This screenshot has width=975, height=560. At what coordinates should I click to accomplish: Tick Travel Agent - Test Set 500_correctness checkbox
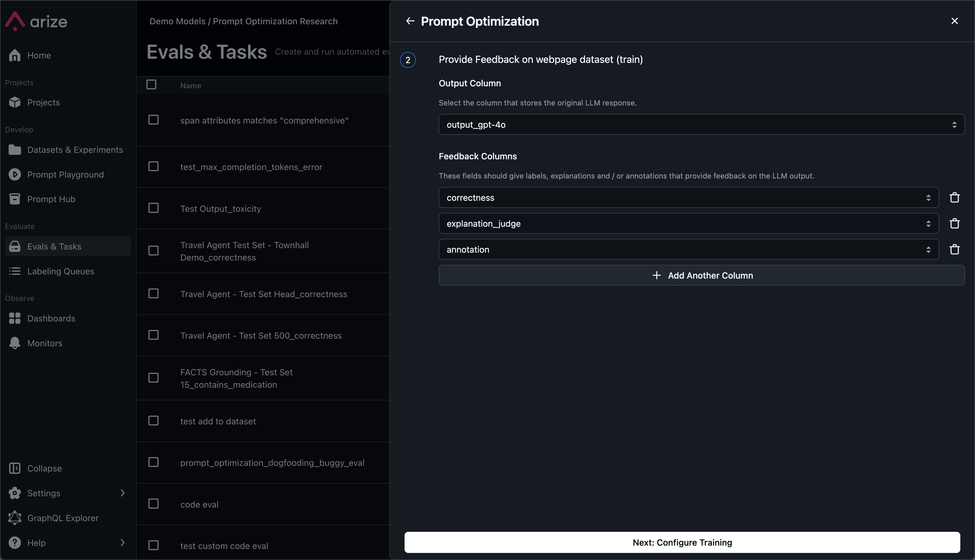pos(153,335)
